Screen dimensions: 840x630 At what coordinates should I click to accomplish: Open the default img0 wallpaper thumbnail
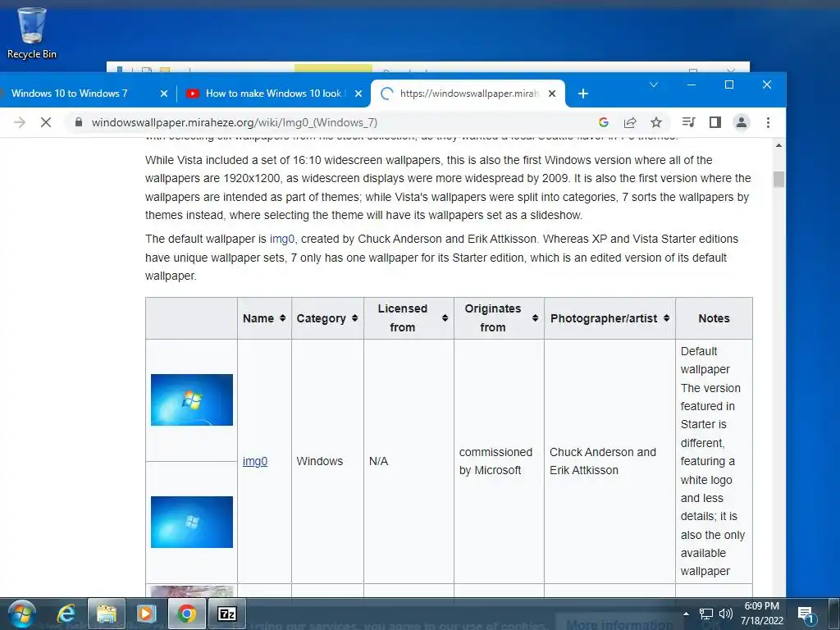[x=192, y=399]
